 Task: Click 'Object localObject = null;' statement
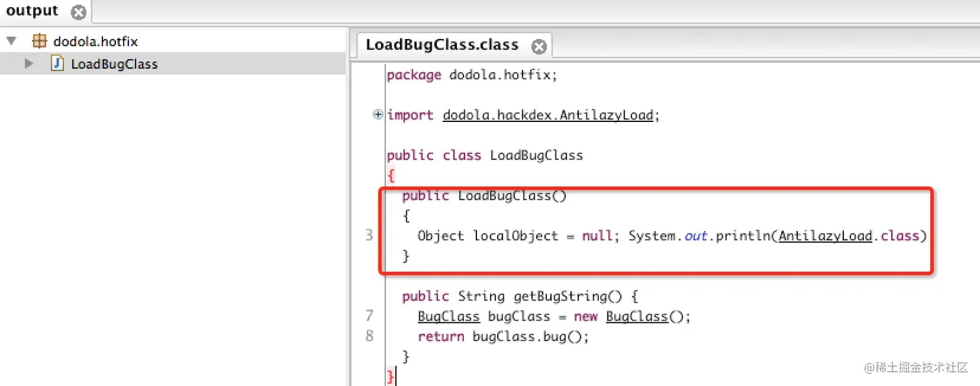pyautogui.click(x=519, y=235)
